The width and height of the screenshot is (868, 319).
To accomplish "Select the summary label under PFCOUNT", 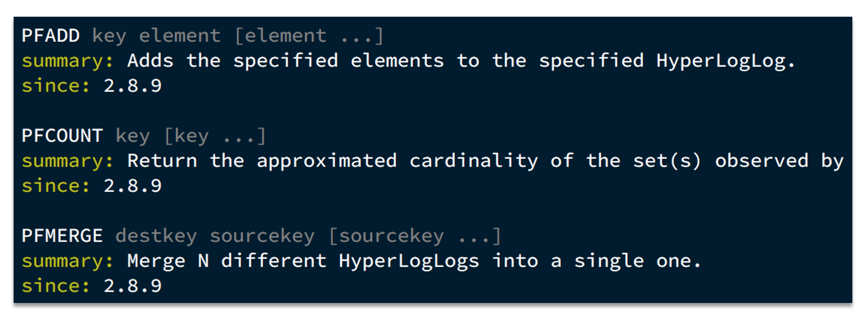I will click(67, 161).
